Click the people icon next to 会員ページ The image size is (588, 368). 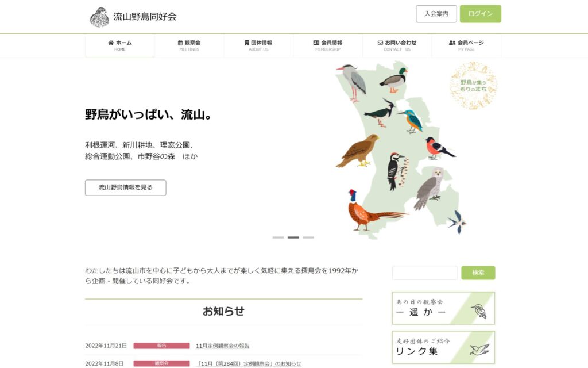pos(452,43)
